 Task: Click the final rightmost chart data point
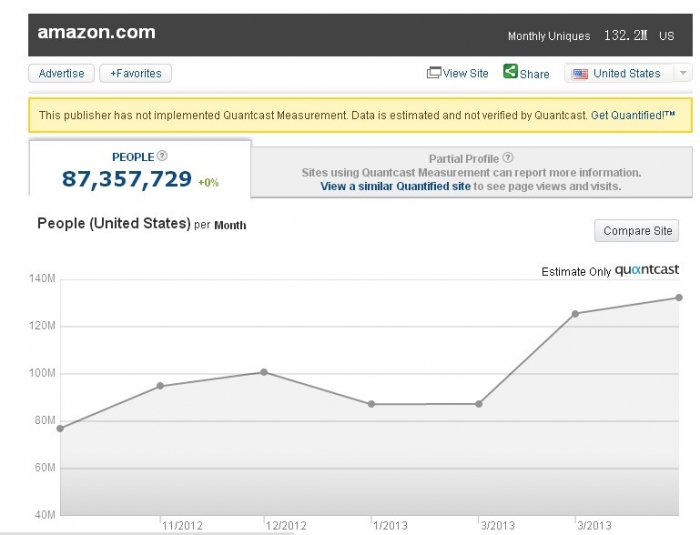click(x=679, y=297)
